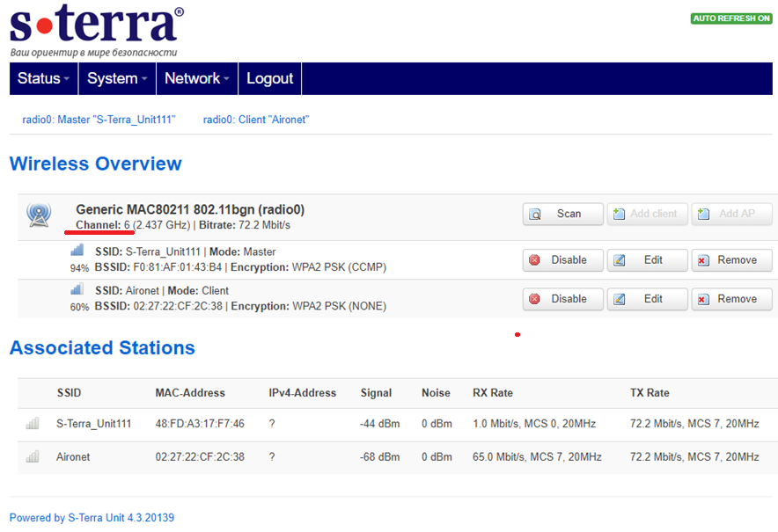Click RX rate 1.0 Mbit/s, MCS 0 cell
The width and height of the screenshot is (778, 532).
[534, 424]
